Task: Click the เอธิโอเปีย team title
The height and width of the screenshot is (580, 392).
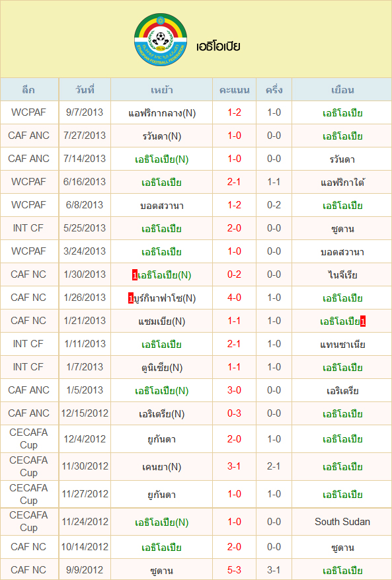Action: pos(219,47)
